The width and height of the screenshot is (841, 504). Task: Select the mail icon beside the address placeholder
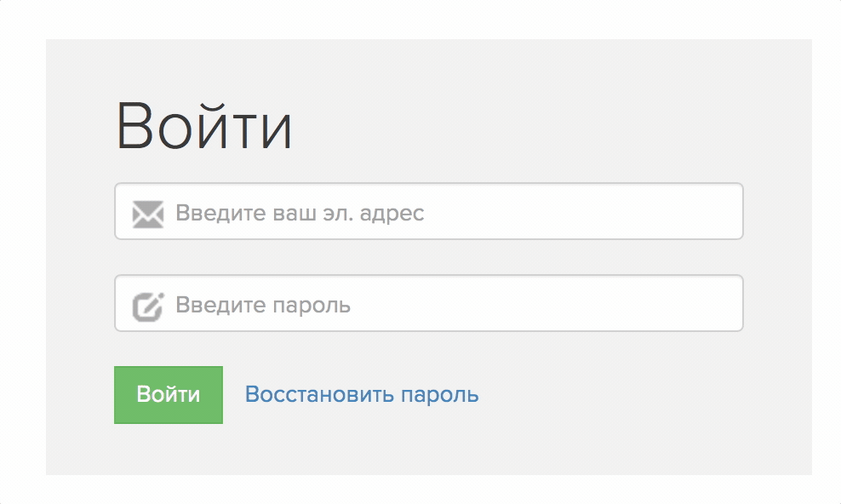pos(148,214)
